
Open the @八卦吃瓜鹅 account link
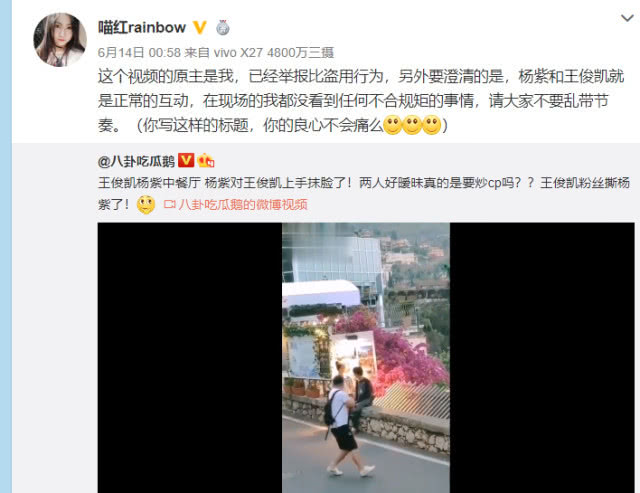point(136,161)
